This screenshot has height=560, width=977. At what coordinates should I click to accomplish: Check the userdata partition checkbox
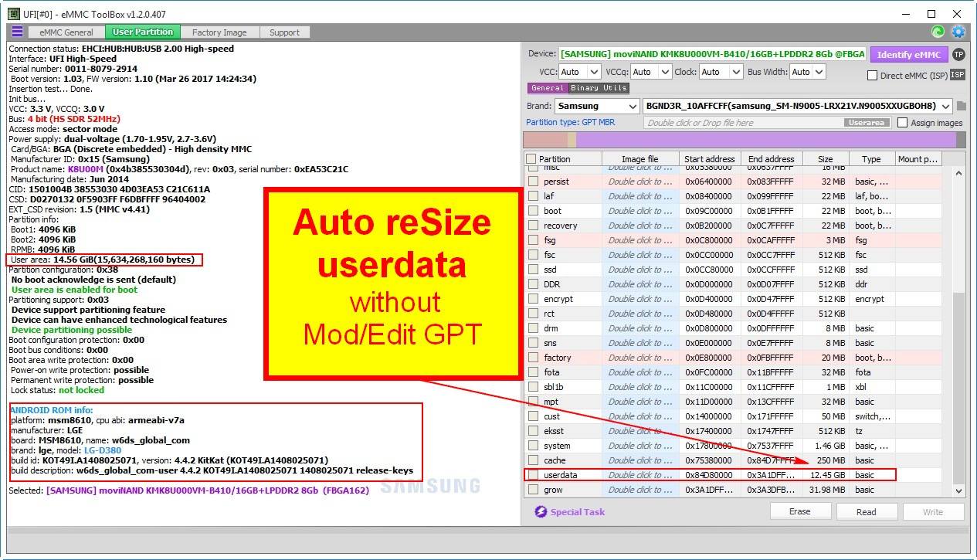point(533,475)
